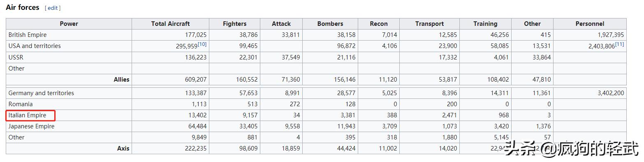Click the British Empire row label
644x162 pixels.
coord(28,35)
